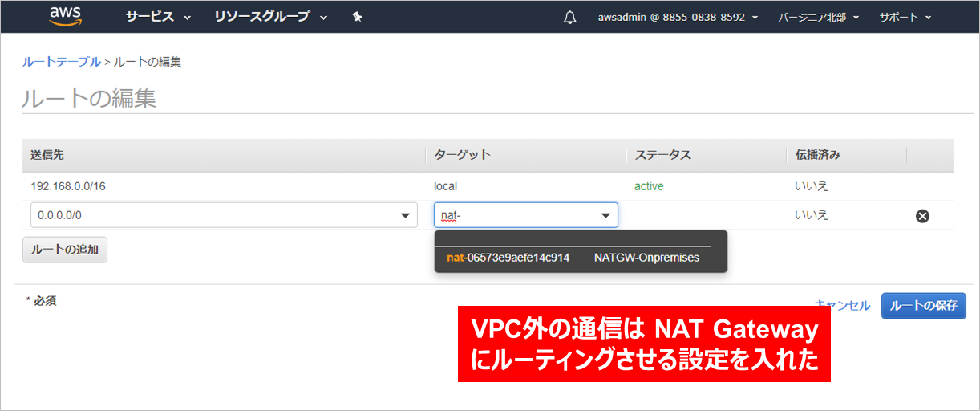Click the ターゲット column header
980x411 pixels.
(462, 155)
